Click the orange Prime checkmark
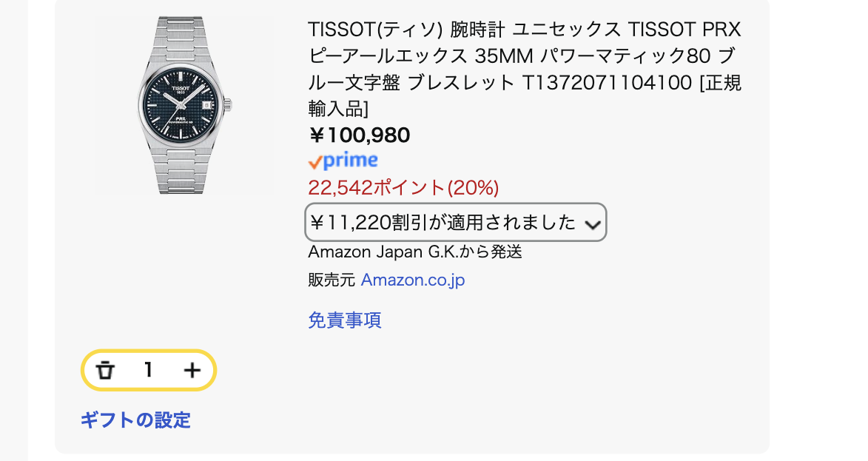 (x=315, y=162)
